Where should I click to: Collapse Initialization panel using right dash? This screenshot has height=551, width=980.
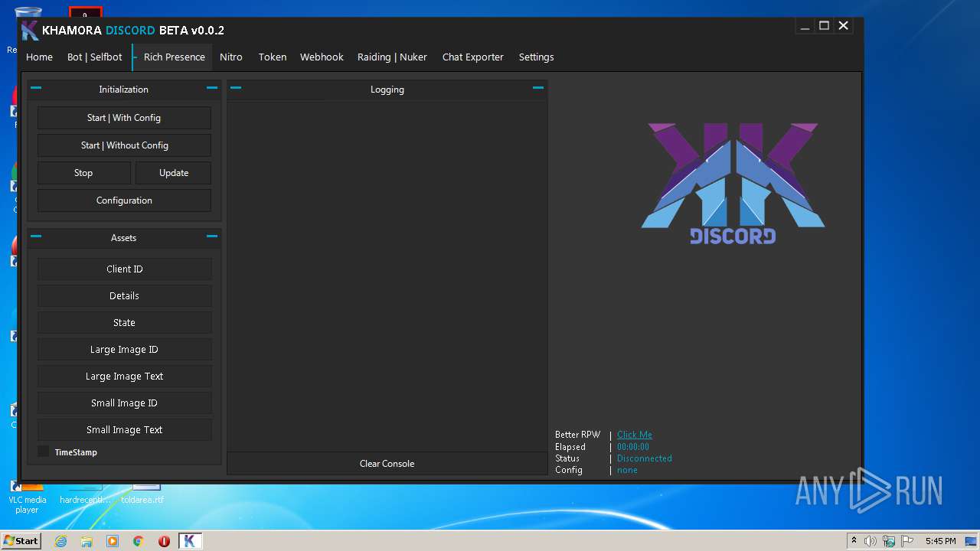pos(212,88)
